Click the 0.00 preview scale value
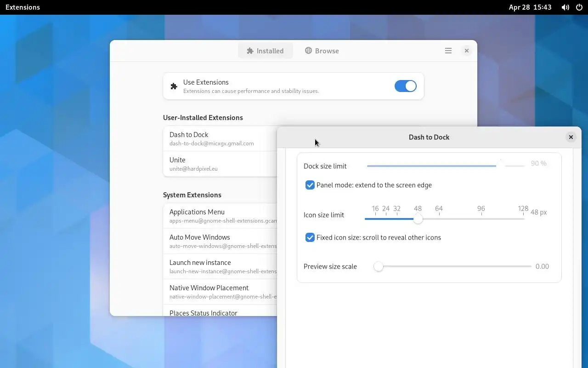The image size is (588, 368). [542, 266]
